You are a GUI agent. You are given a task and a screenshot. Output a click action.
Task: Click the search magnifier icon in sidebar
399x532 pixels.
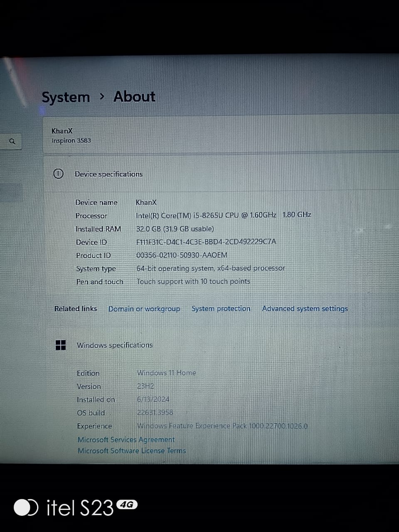[12, 141]
